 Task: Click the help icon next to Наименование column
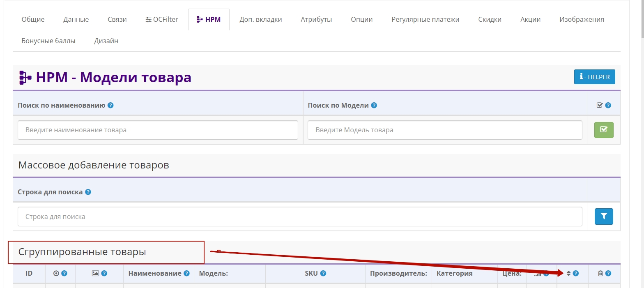[187, 274]
